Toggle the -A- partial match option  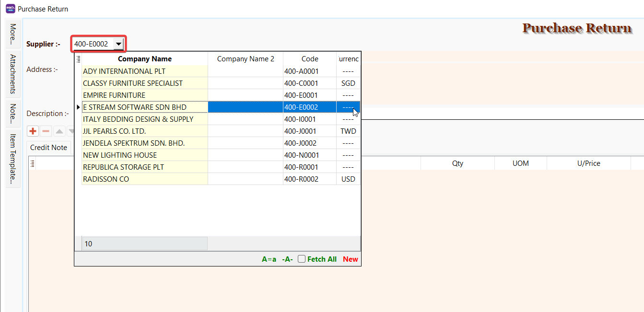click(x=287, y=259)
